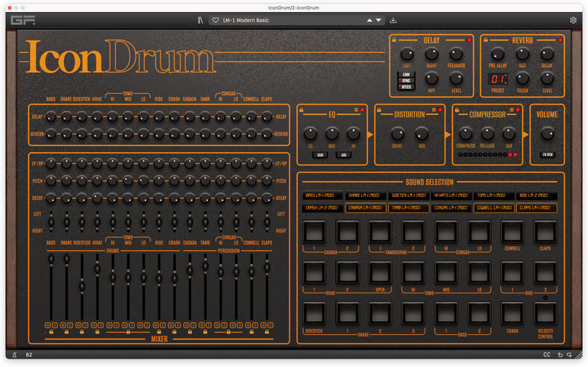Viewport: 588px width, 367px height.
Task: Lock the Distortion section padlock
Action: click(379, 110)
